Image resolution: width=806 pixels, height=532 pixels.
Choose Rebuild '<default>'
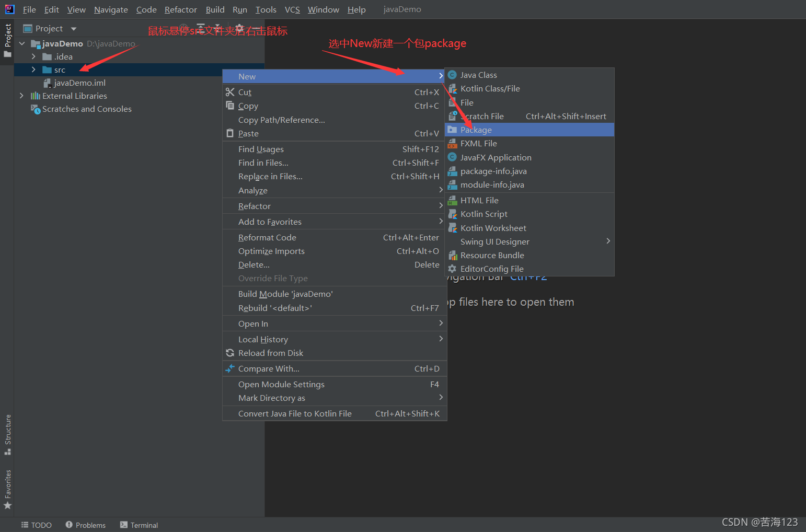pyautogui.click(x=335, y=308)
